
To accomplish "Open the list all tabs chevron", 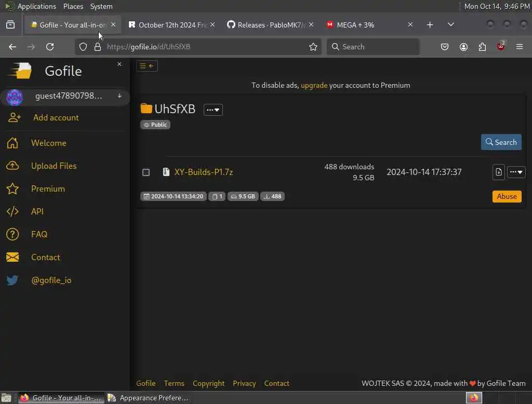I will point(450,24).
